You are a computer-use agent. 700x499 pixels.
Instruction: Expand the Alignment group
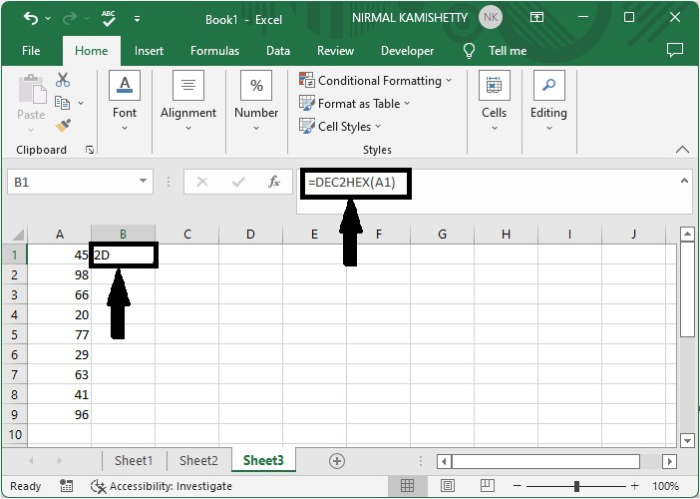[x=188, y=102]
